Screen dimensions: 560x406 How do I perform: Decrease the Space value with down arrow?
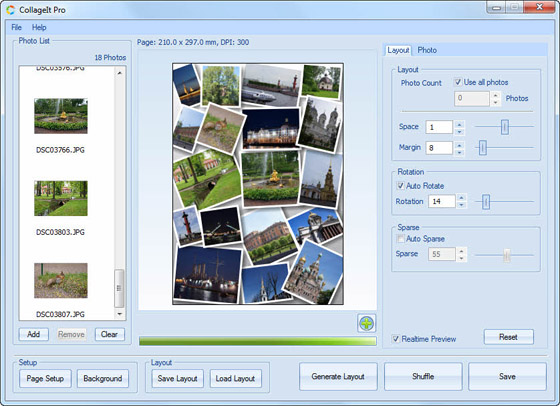point(460,131)
